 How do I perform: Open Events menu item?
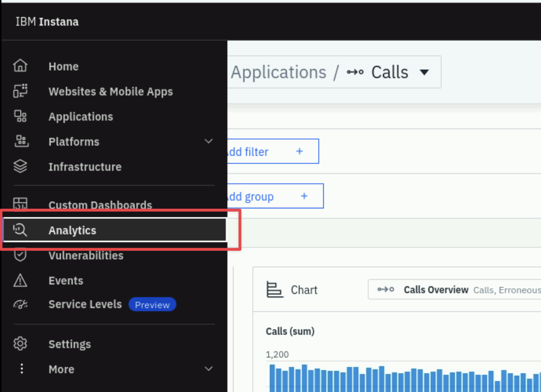click(x=113, y=280)
